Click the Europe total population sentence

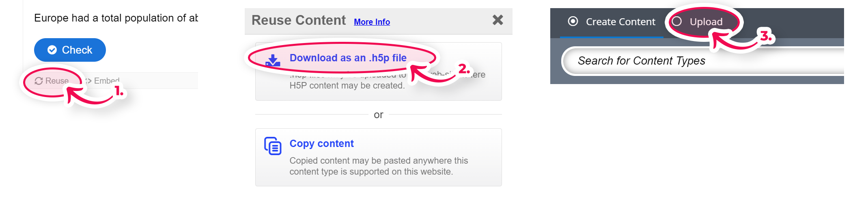(116, 18)
